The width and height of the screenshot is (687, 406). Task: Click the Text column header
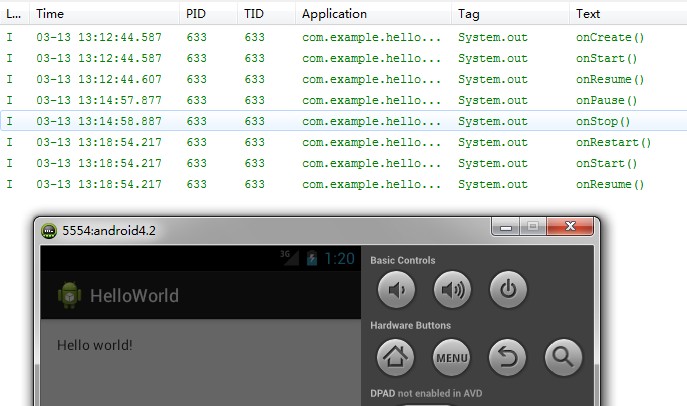[628, 14]
